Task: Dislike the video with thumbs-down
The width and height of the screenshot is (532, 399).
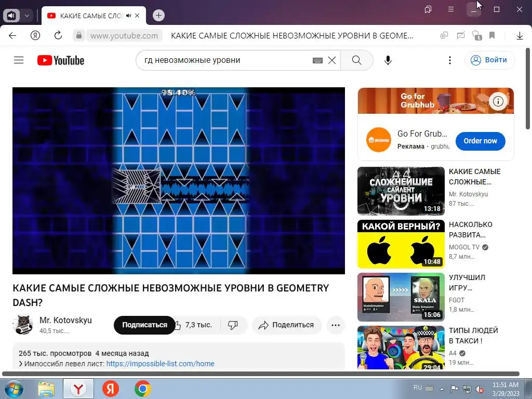Action: pos(233,325)
